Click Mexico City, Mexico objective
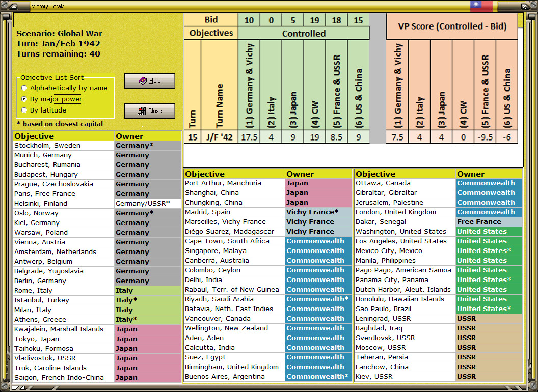 [x=405, y=250]
